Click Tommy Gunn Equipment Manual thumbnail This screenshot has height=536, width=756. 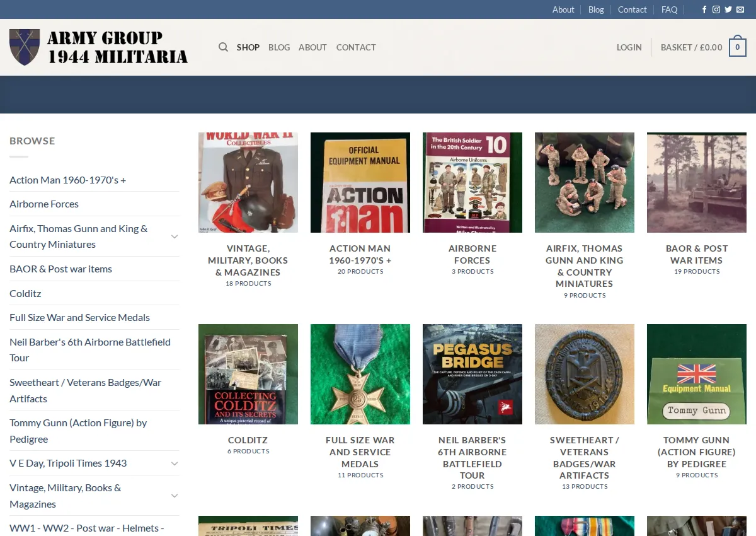click(x=697, y=374)
